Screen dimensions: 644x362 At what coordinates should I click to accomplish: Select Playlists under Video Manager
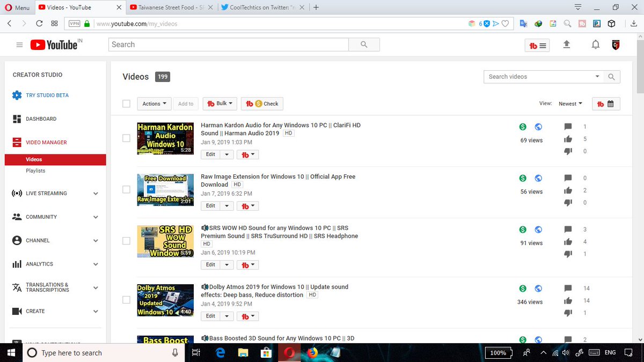click(35, 171)
